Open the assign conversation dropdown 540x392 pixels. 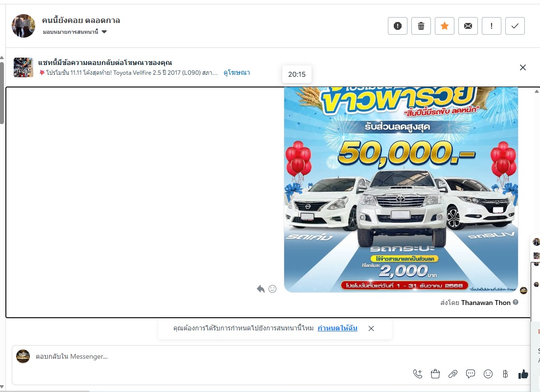[x=75, y=32]
